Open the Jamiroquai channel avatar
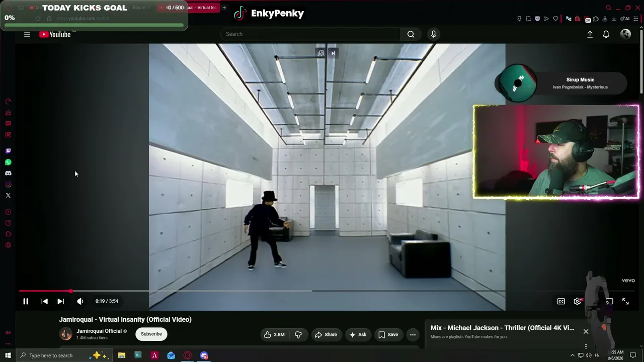644x362 pixels. tap(65, 334)
